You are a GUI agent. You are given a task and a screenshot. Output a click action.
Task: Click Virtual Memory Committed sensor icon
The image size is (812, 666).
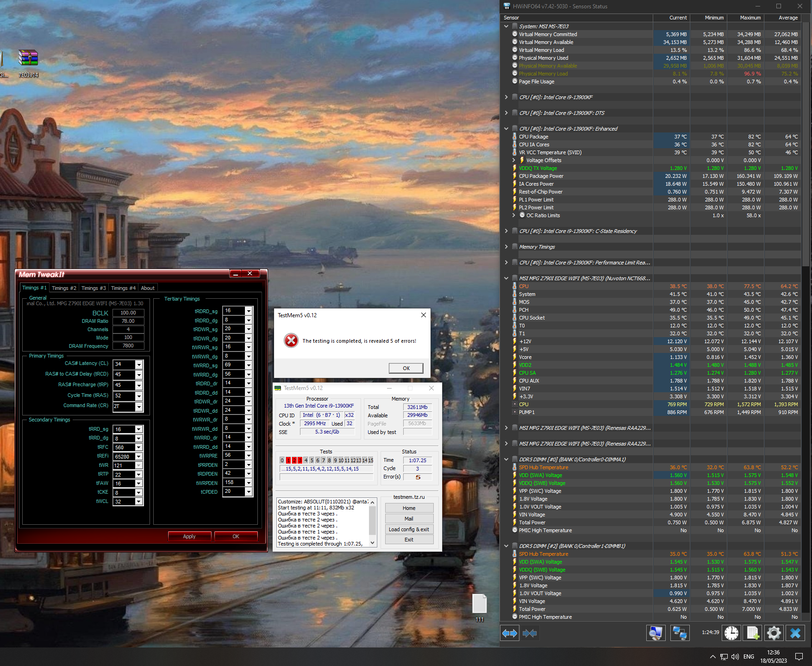(515, 34)
